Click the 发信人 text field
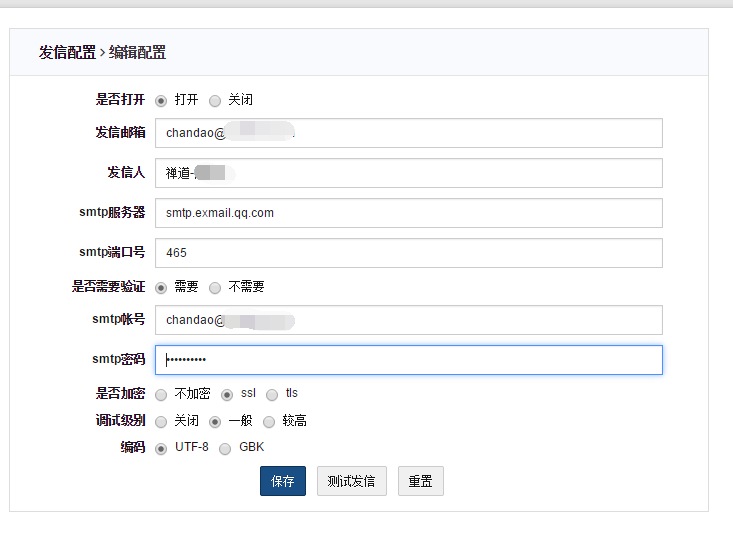 click(x=408, y=173)
